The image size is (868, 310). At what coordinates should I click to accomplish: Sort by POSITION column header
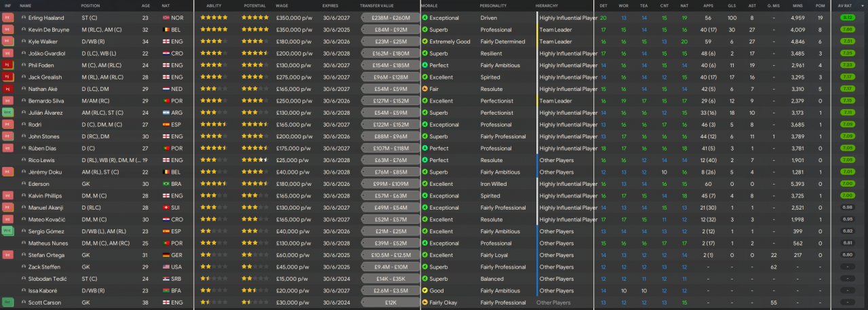pos(91,5)
